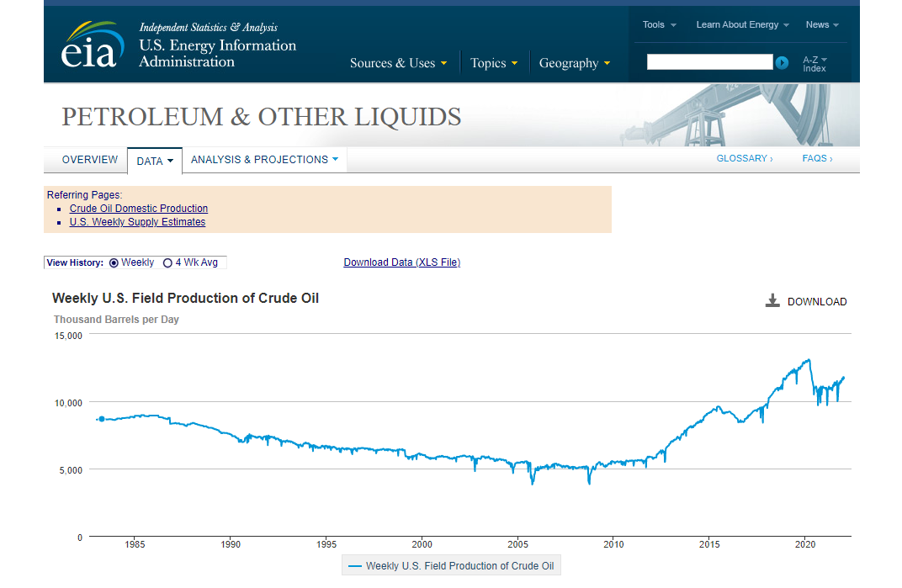The image size is (902, 588).
Task: Select the 4 Wk Avg radio button
Action: [167, 263]
